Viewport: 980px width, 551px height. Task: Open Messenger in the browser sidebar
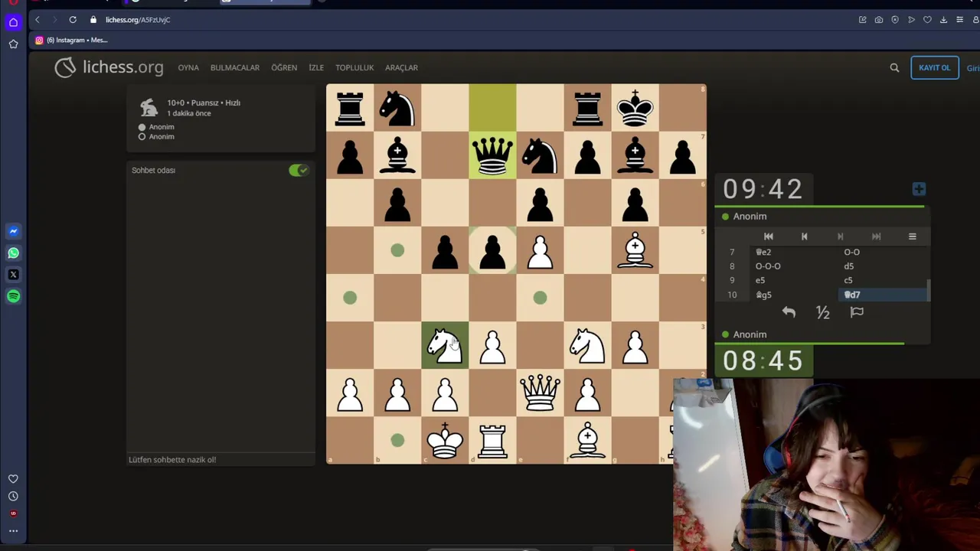(13, 230)
